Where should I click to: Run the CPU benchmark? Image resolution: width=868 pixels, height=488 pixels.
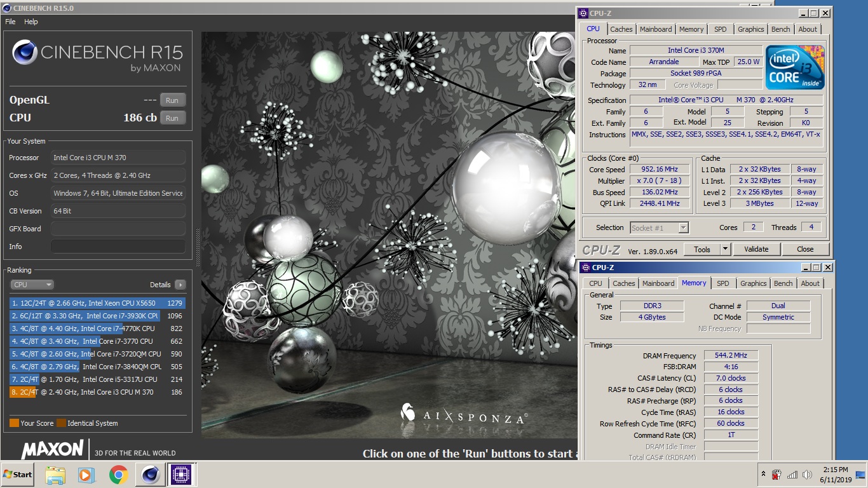(x=172, y=118)
